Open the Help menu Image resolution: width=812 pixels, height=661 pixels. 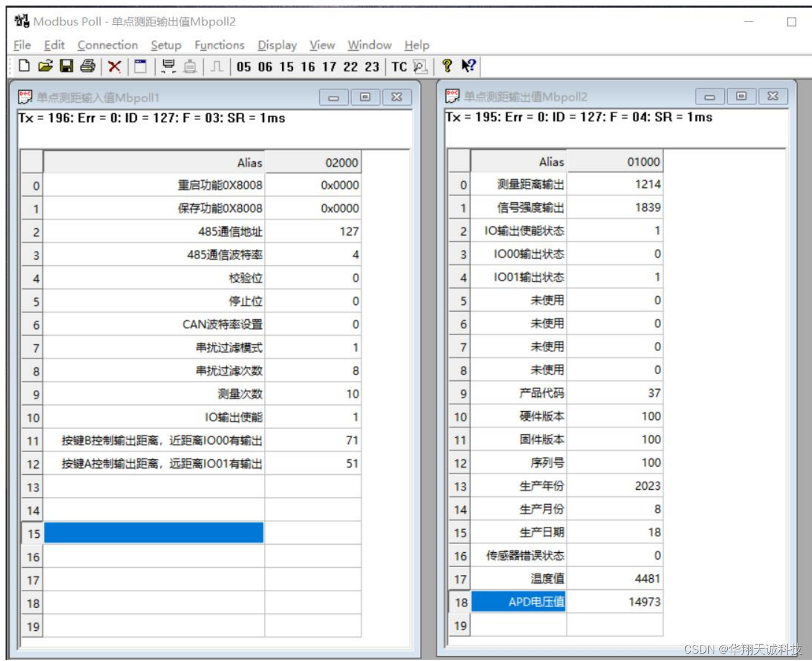(x=417, y=45)
